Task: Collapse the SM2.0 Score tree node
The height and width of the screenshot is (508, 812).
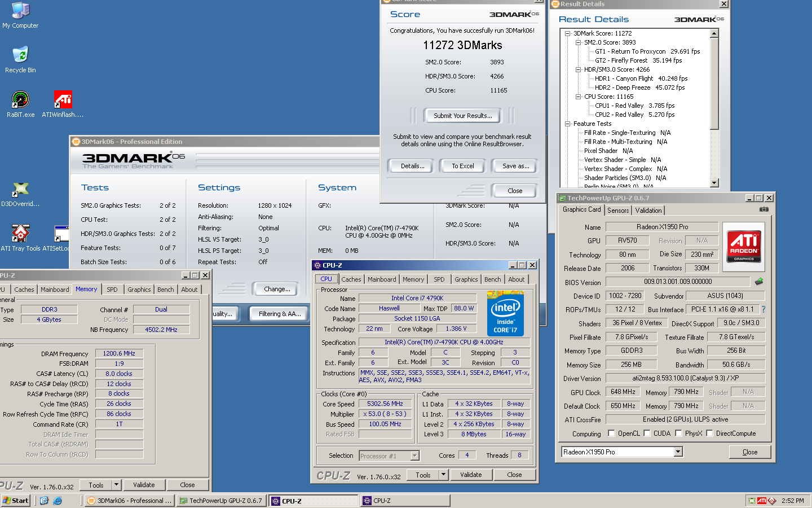Action: coord(578,42)
